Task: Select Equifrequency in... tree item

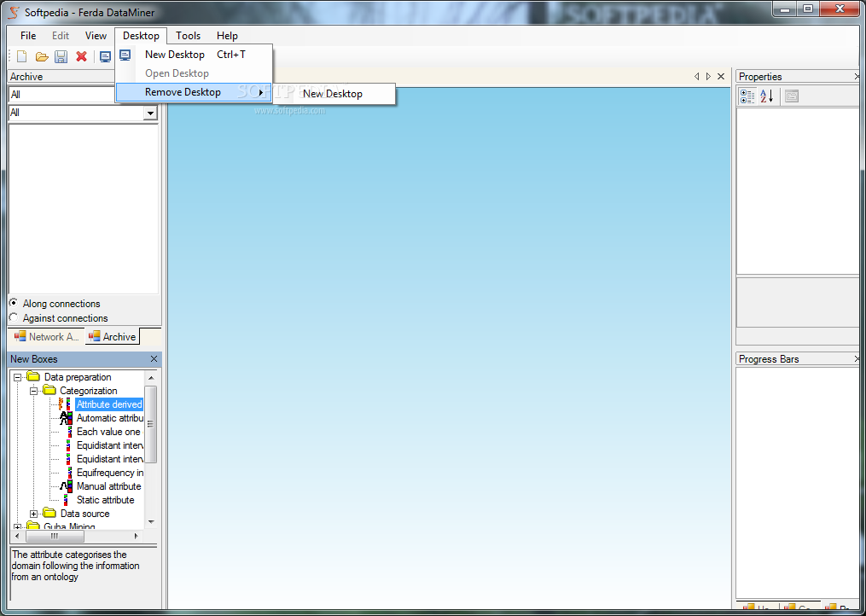Action: 110,473
